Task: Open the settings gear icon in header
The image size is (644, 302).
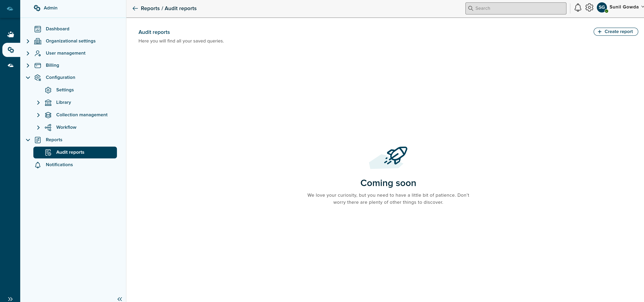Action: click(x=589, y=8)
